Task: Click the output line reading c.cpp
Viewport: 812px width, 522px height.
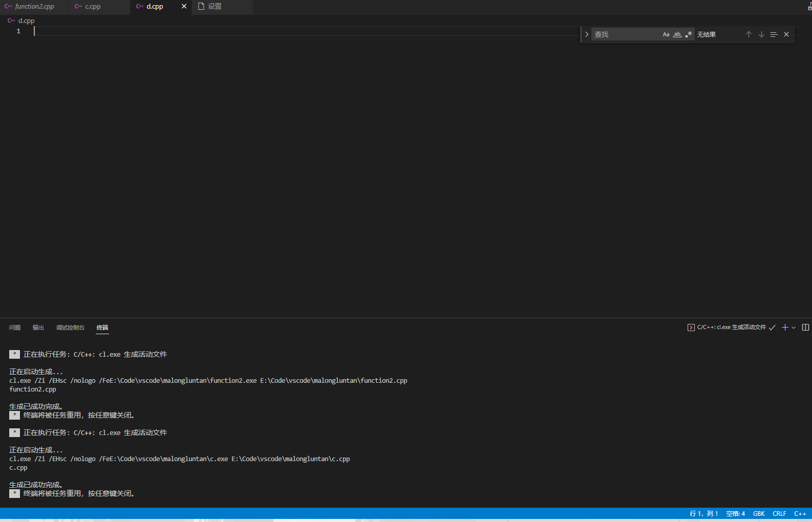Action: pyautogui.click(x=18, y=468)
